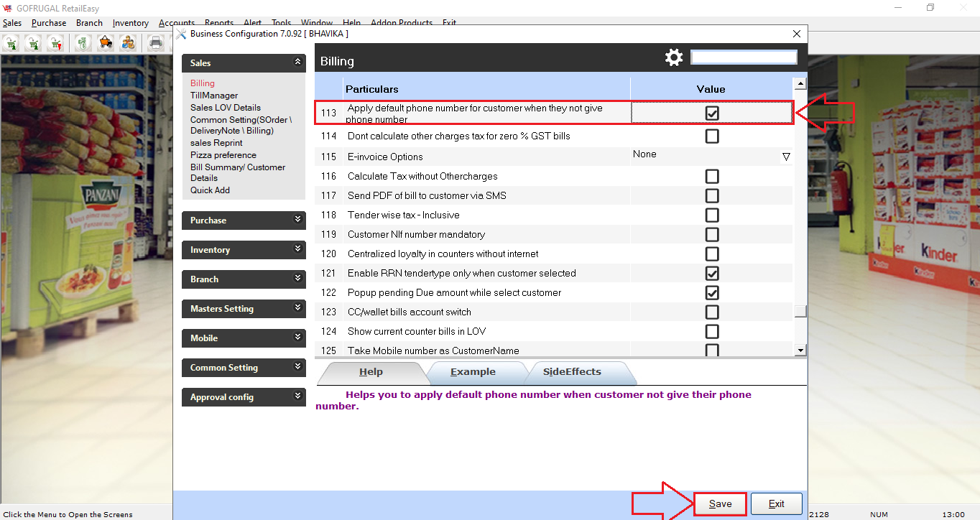Check Take Mobile number as CustomerName
Viewport: 980px width, 520px height.
point(712,350)
